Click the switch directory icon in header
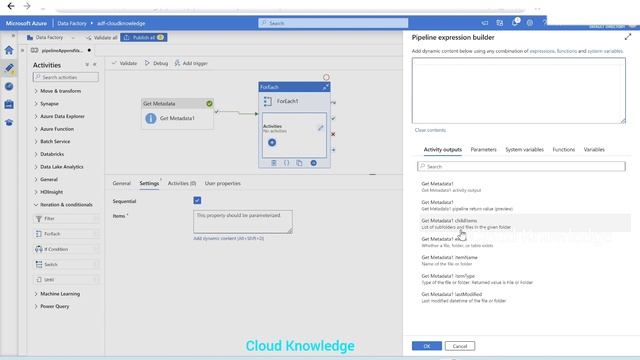Viewport: 640px width, 360px height. point(500,23)
